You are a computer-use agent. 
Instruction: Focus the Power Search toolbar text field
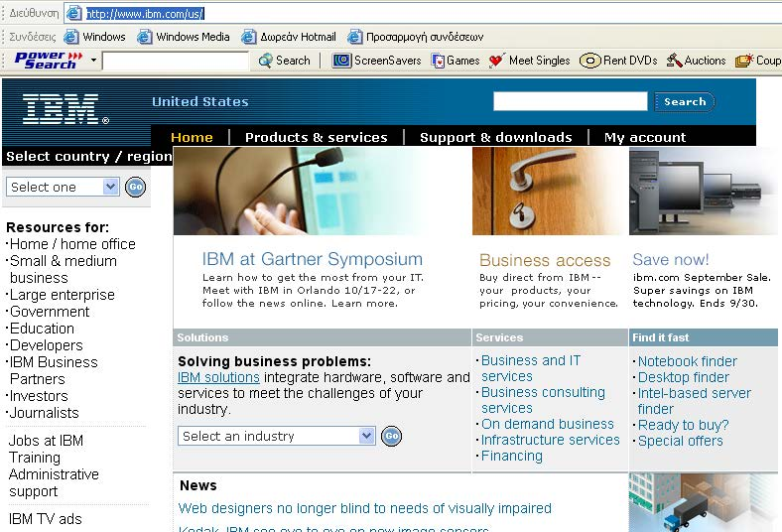click(175, 61)
